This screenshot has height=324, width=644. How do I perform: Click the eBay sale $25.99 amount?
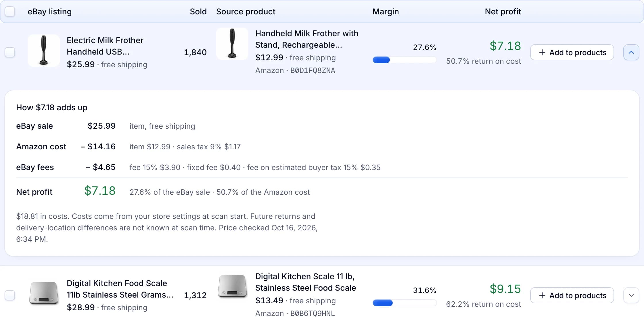click(101, 126)
